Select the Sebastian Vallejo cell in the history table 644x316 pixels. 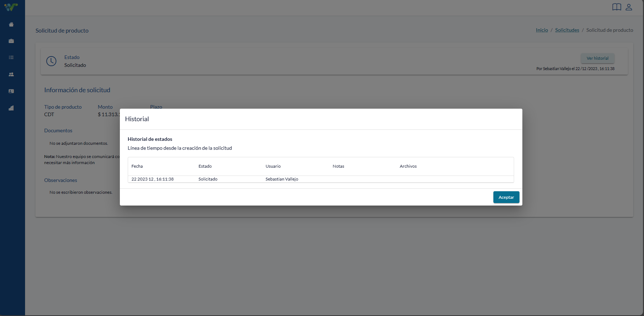282,179
